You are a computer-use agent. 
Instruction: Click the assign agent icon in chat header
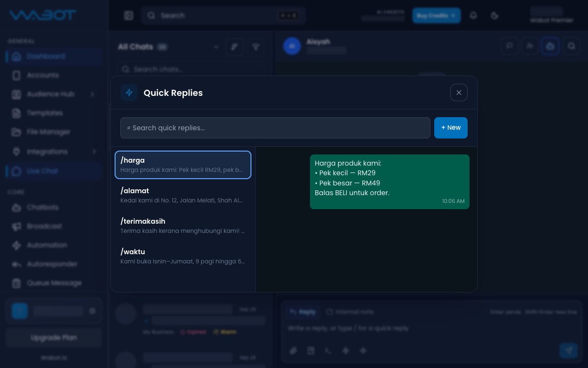(x=530, y=46)
